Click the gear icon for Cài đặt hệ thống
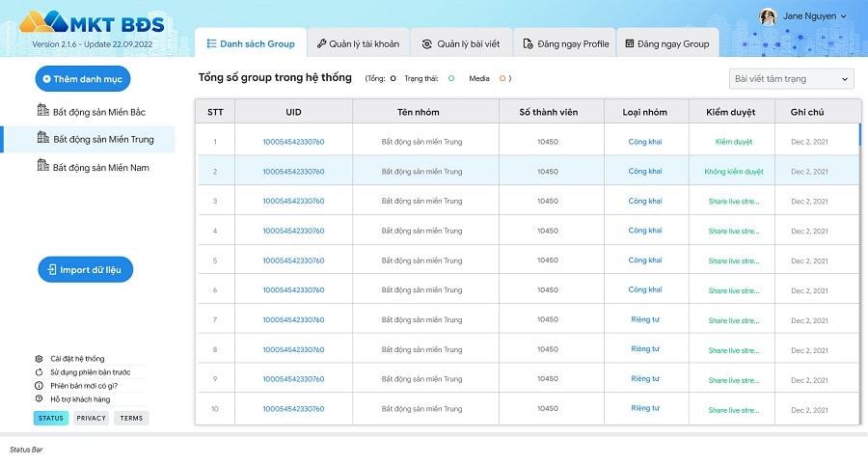Image resolution: width=868 pixels, height=466 pixels. 39,359
